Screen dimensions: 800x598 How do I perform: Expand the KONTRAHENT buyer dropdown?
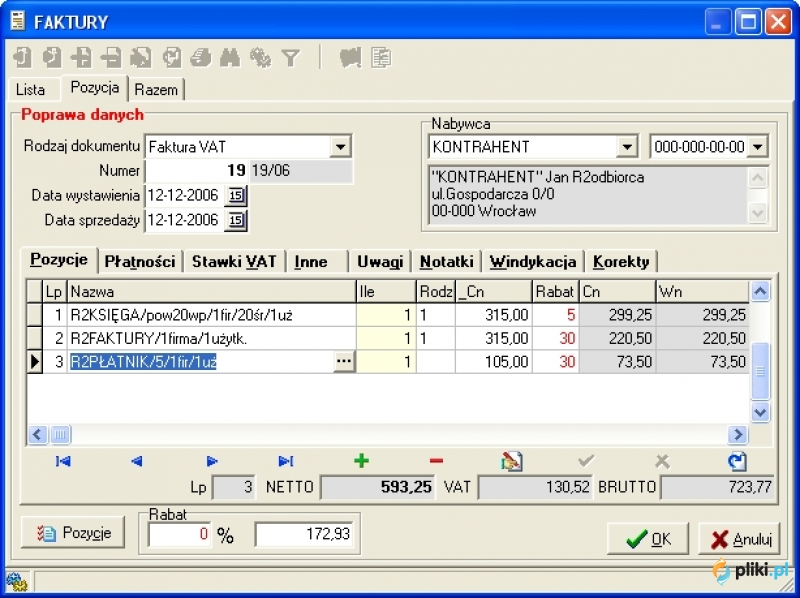click(x=627, y=147)
